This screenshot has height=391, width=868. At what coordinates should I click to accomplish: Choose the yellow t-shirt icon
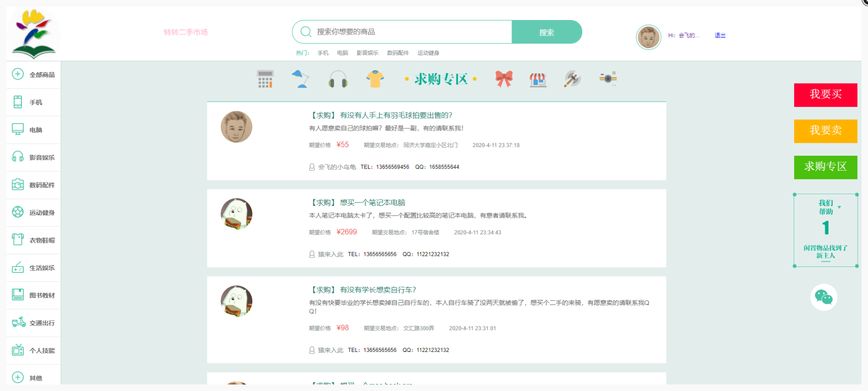click(x=375, y=79)
